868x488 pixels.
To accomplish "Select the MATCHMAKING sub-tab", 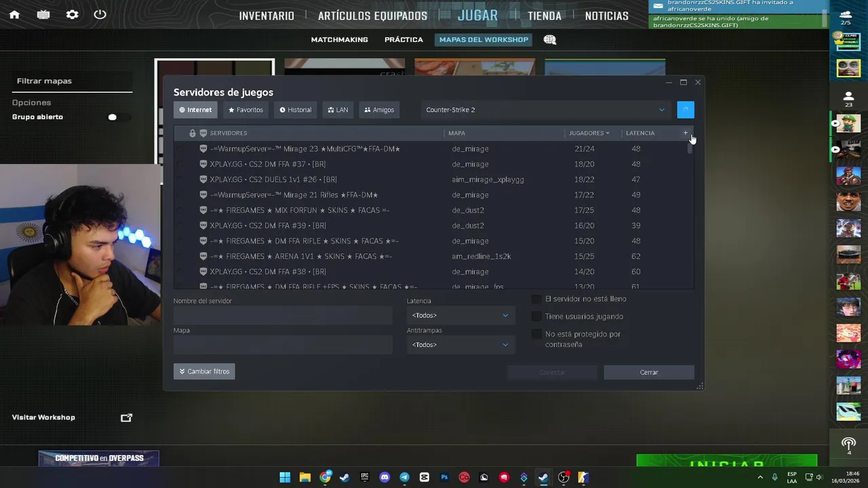I will pyautogui.click(x=339, y=39).
